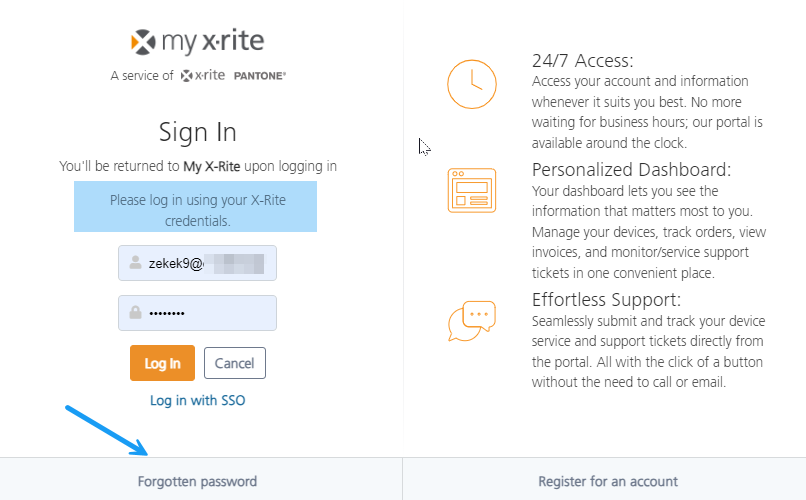The image size is (806, 500).
Task: Click the Personalized Dashboard window icon
Action: [471, 190]
